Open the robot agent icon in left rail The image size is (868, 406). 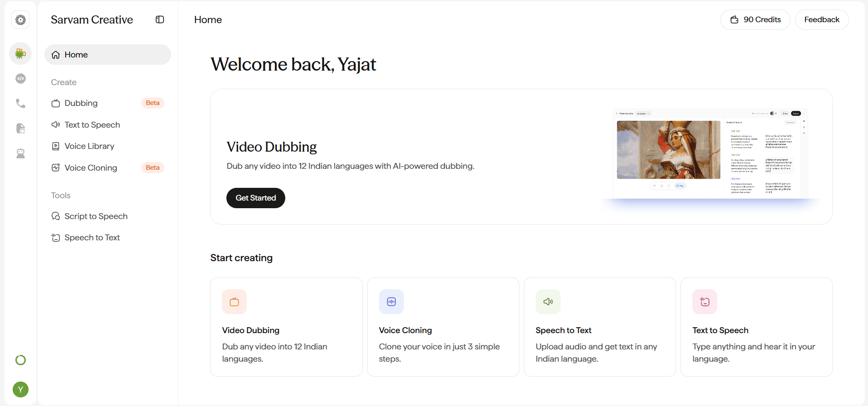pos(20,153)
